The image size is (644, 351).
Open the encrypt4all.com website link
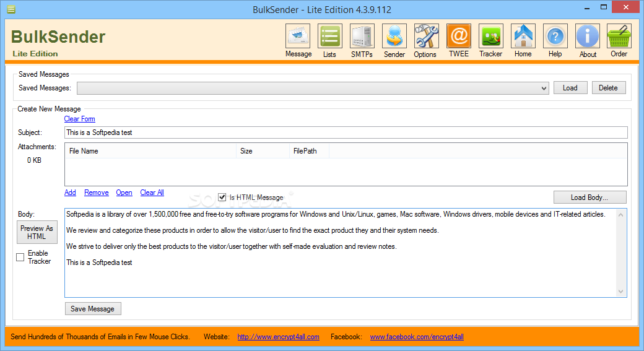pyautogui.click(x=279, y=337)
